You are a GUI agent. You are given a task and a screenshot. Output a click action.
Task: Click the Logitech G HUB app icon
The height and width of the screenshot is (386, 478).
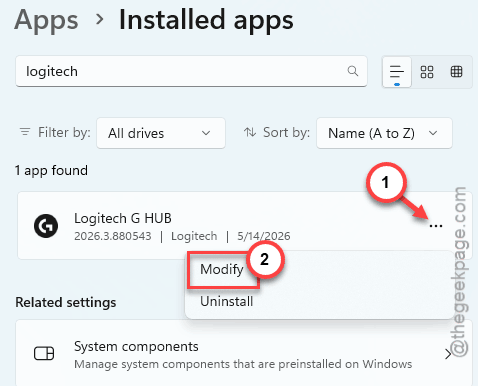tap(46, 226)
